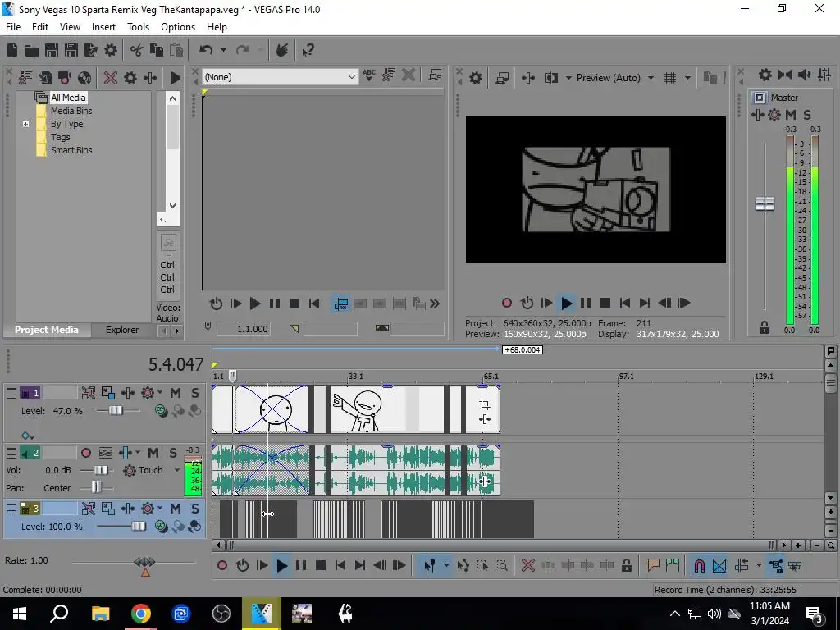Viewport: 840px width, 630px height.
Task: Insert a region with Region icon
Action: click(x=673, y=566)
